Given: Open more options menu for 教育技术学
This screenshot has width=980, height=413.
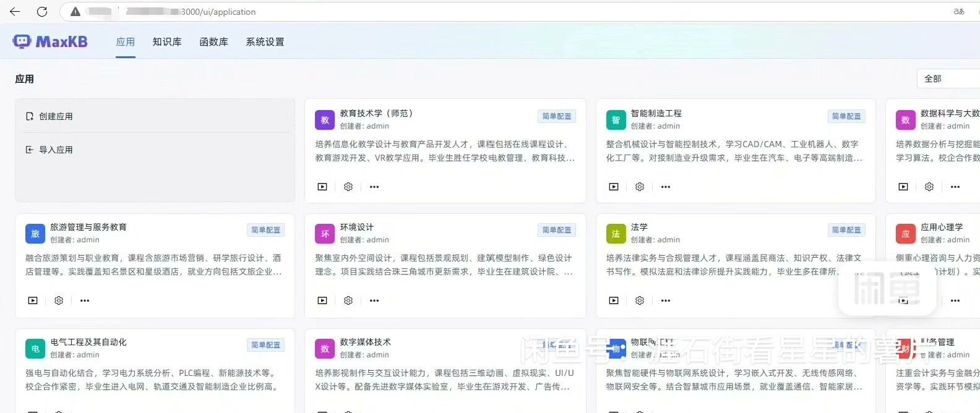Looking at the screenshot, I should 374,187.
